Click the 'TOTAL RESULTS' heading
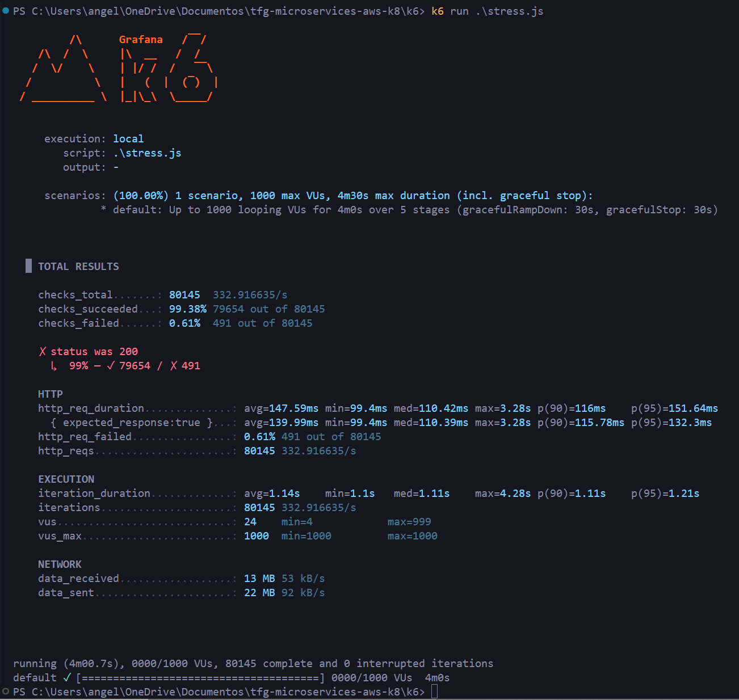The height and width of the screenshot is (700, 739). 78,267
